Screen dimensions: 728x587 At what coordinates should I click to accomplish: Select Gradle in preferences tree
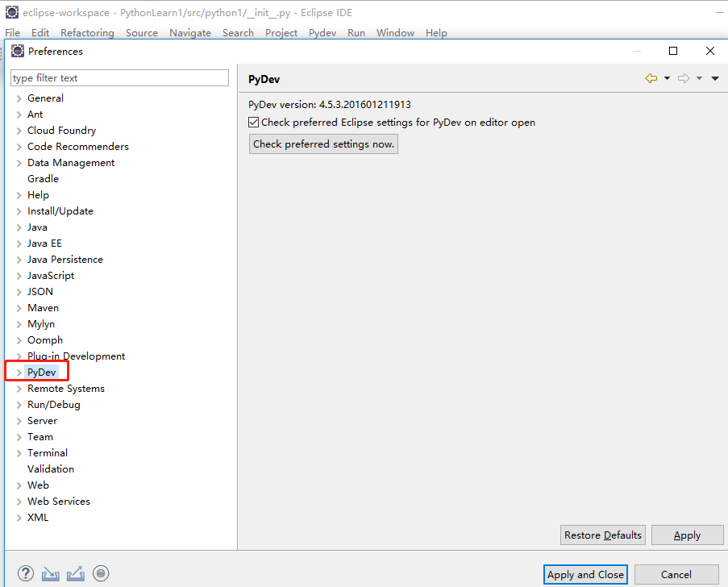[x=44, y=179]
